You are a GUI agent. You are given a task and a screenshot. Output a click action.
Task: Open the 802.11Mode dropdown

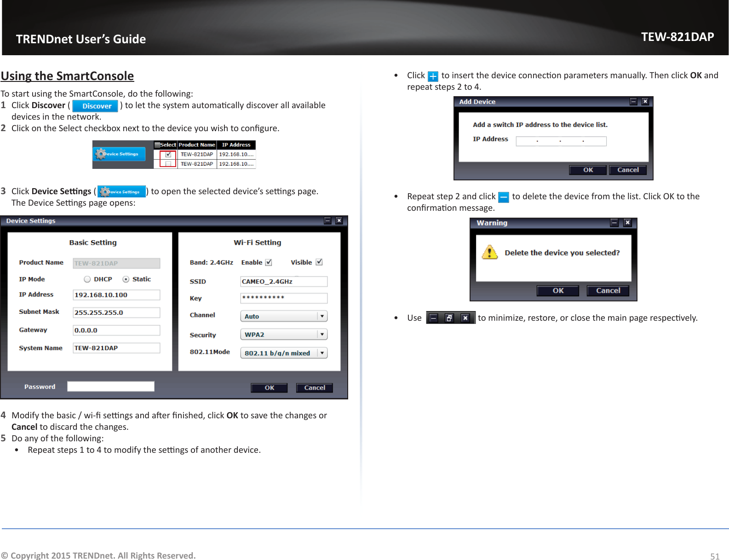(x=284, y=353)
